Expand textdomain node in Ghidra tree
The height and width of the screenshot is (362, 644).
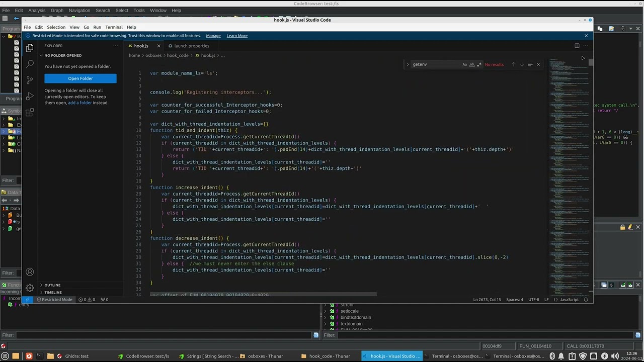click(325, 324)
